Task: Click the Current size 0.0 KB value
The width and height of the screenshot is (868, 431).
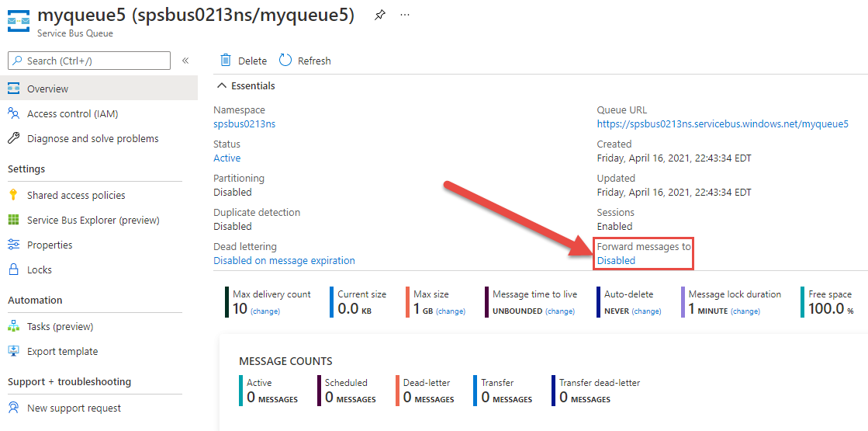Action: pos(354,309)
